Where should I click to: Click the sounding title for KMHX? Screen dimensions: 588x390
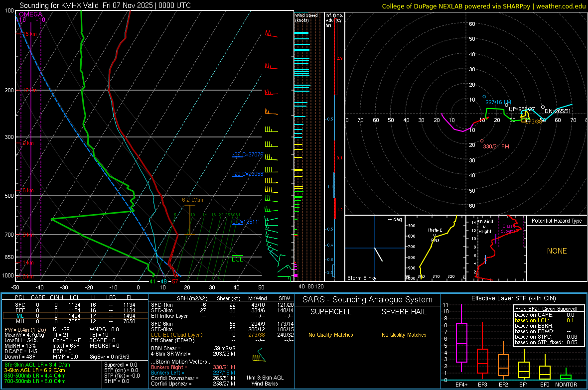(x=105, y=5)
